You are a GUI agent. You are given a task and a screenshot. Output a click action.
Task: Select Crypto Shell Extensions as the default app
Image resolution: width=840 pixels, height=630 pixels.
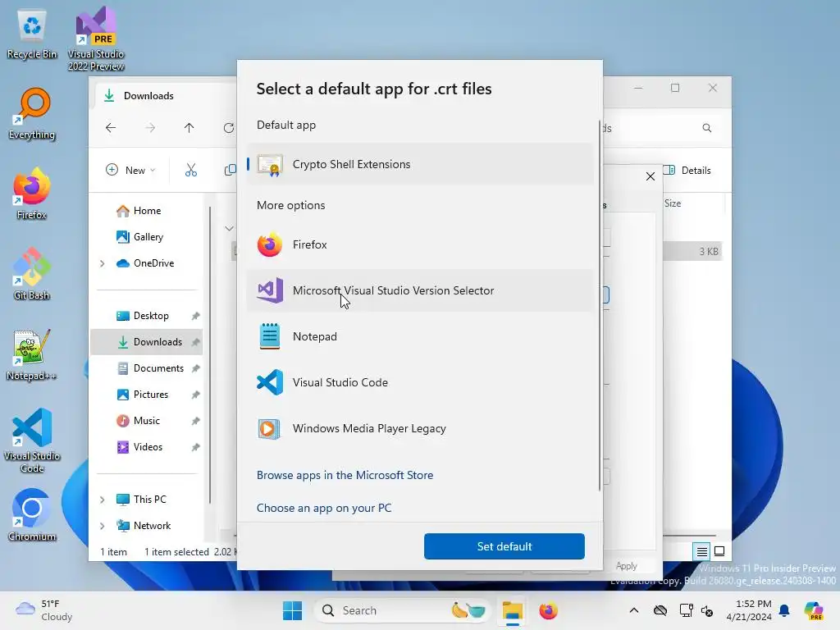point(420,164)
